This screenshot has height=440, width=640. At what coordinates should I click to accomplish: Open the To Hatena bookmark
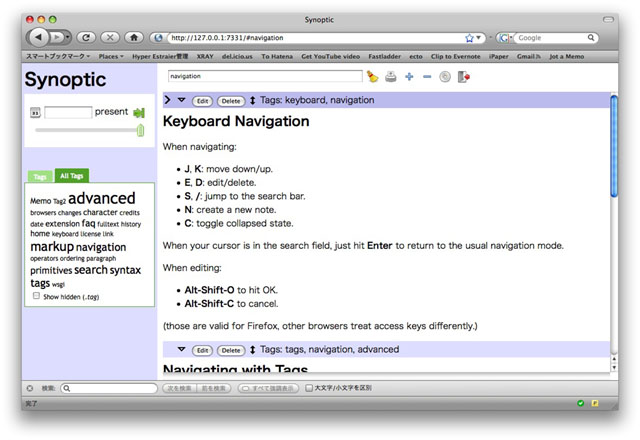[x=277, y=56]
